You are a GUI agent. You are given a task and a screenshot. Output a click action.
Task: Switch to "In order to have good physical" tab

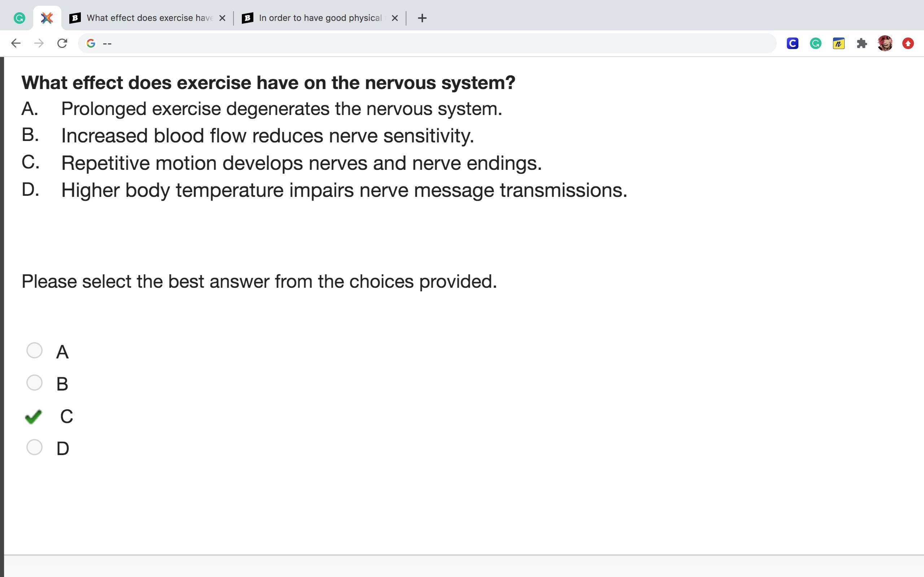pyautogui.click(x=320, y=18)
